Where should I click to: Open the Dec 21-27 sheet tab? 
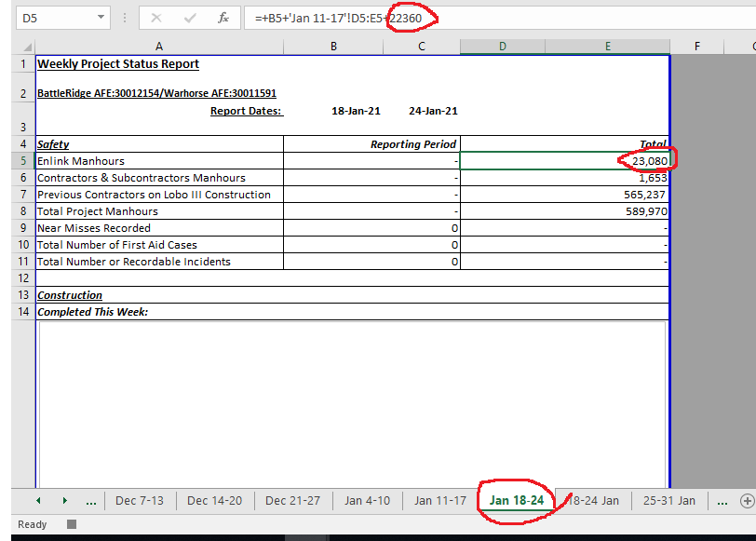[x=292, y=501]
